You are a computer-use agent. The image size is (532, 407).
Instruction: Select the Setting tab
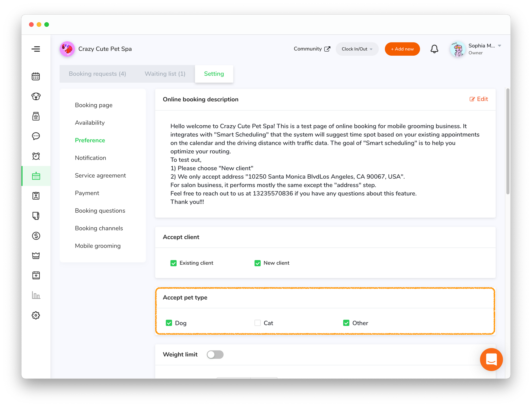click(x=214, y=74)
